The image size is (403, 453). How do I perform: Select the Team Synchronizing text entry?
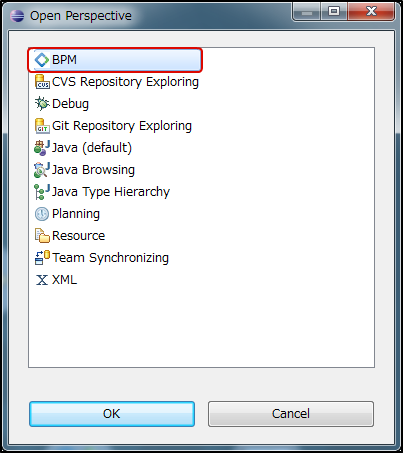(110, 258)
